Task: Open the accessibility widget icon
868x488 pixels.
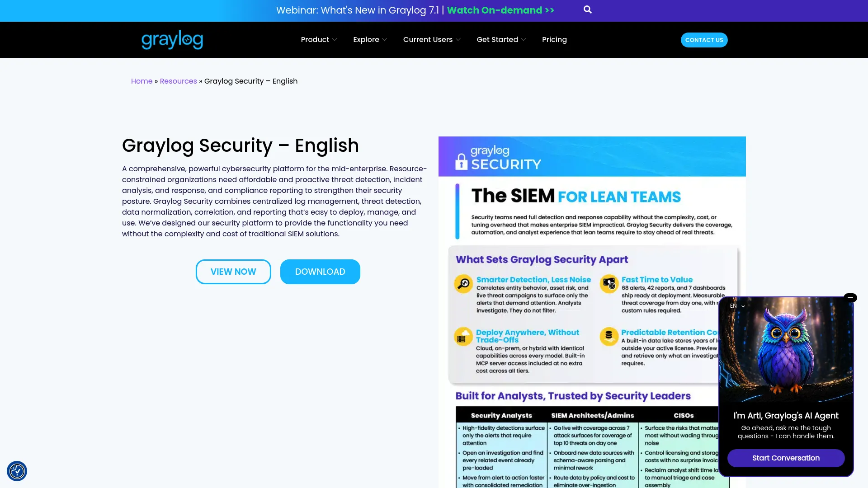Action: pyautogui.click(x=17, y=471)
